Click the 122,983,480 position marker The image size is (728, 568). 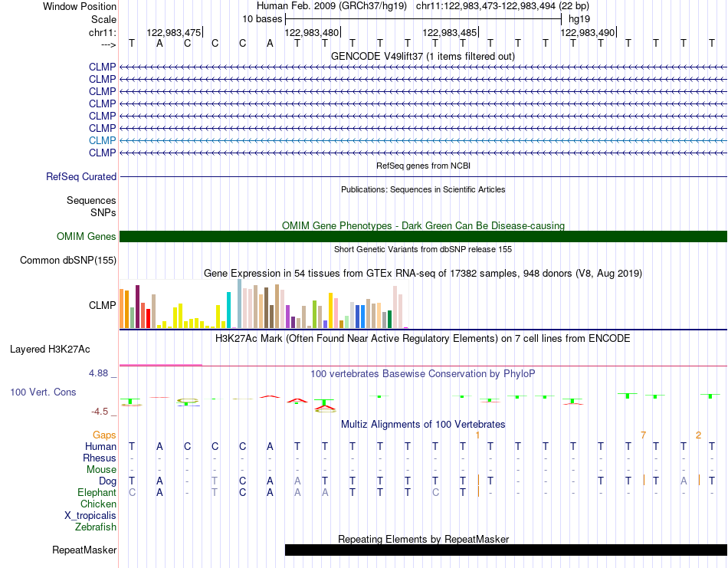tap(312, 32)
